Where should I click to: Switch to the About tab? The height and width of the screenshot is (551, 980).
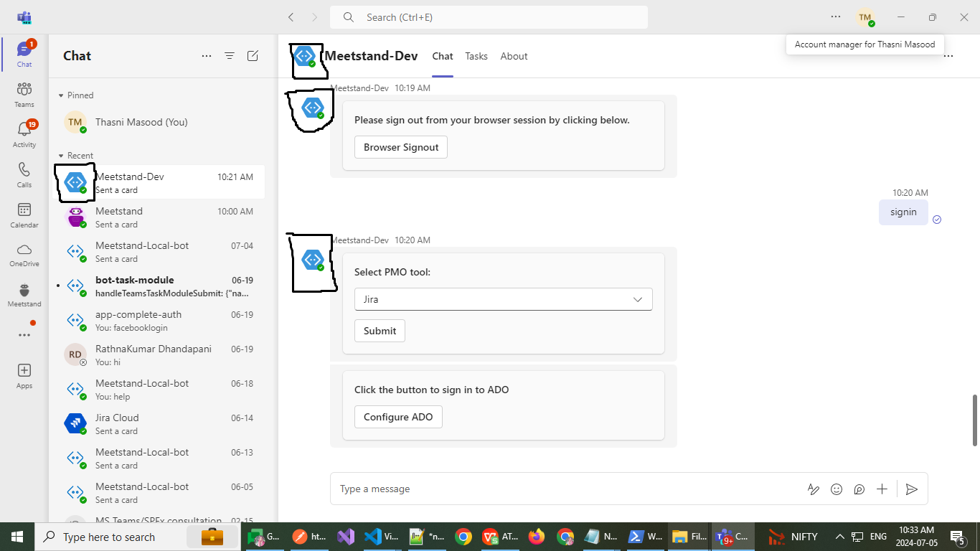point(514,56)
